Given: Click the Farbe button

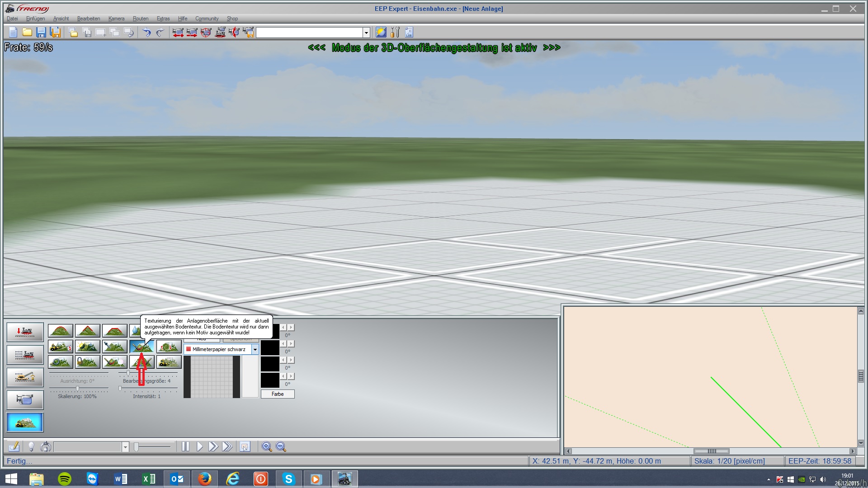Looking at the screenshot, I should click(278, 394).
